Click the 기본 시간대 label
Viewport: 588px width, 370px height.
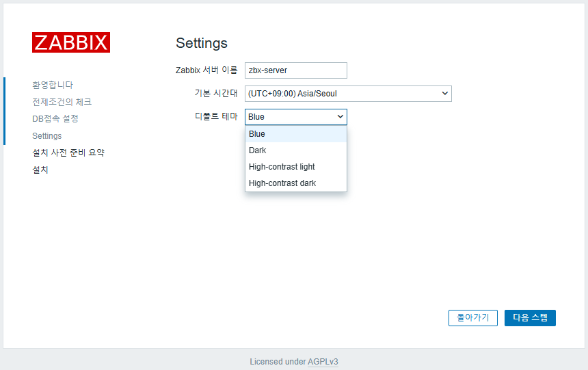pyautogui.click(x=216, y=93)
